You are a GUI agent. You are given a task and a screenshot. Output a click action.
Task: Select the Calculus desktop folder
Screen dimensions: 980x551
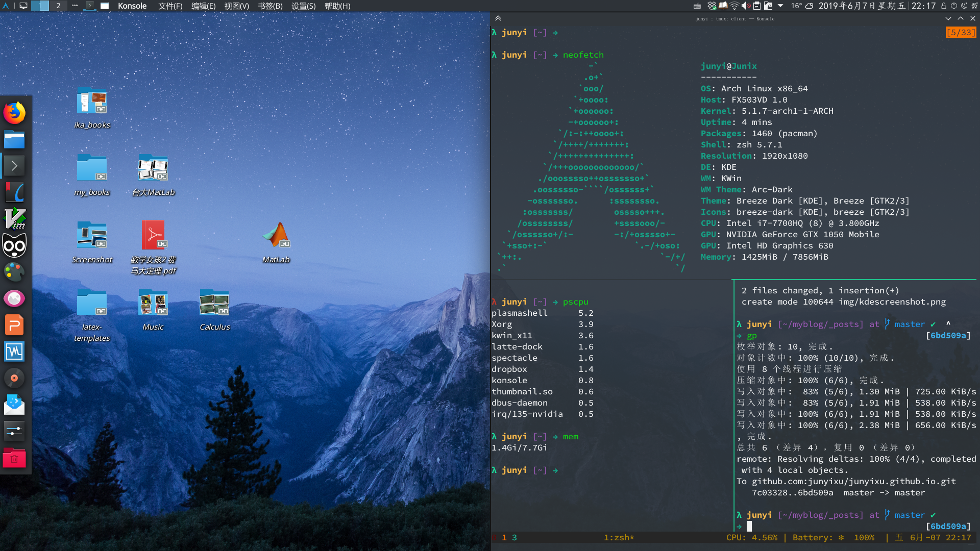pos(214,310)
